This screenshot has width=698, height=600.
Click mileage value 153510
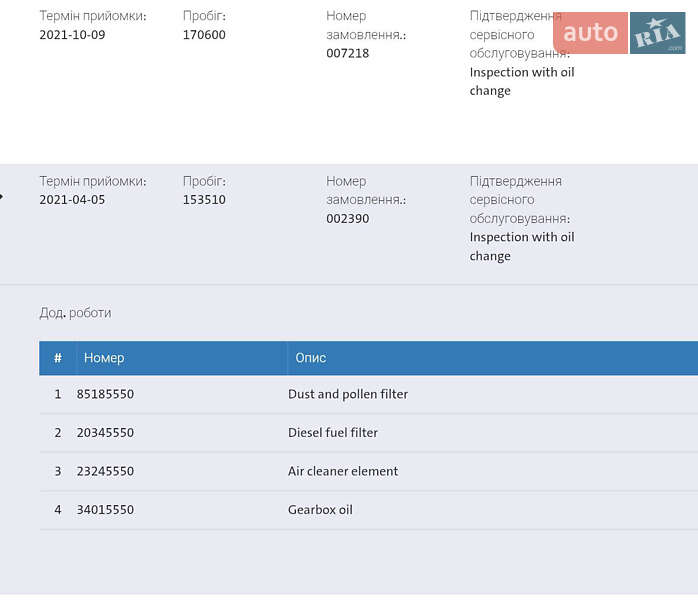point(204,200)
